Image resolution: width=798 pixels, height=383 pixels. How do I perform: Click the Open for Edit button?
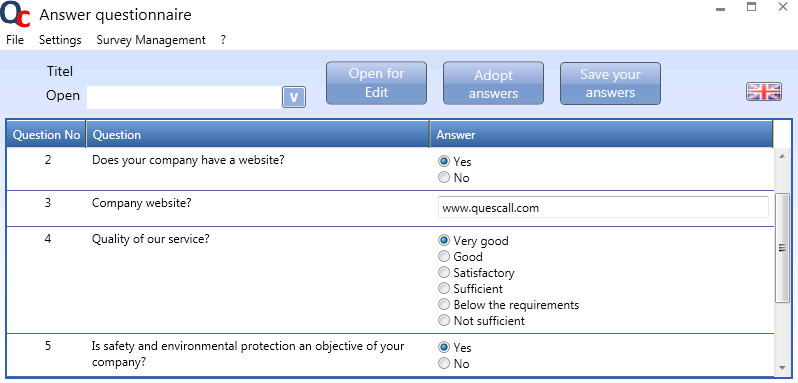coord(377,83)
